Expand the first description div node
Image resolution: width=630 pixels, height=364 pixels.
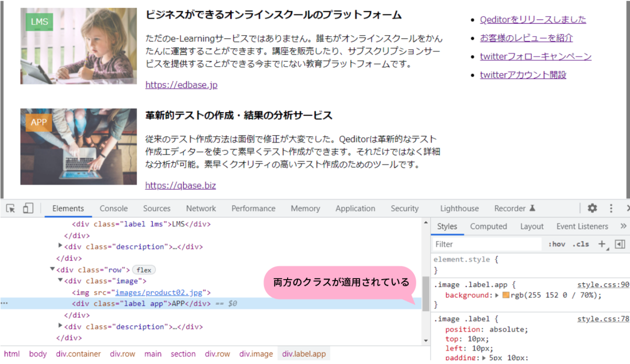(x=60, y=247)
